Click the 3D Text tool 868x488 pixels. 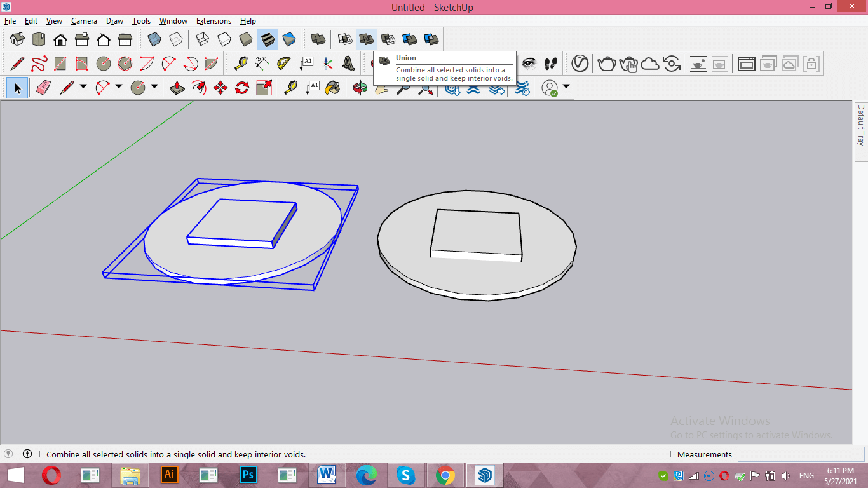(x=349, y=64)
